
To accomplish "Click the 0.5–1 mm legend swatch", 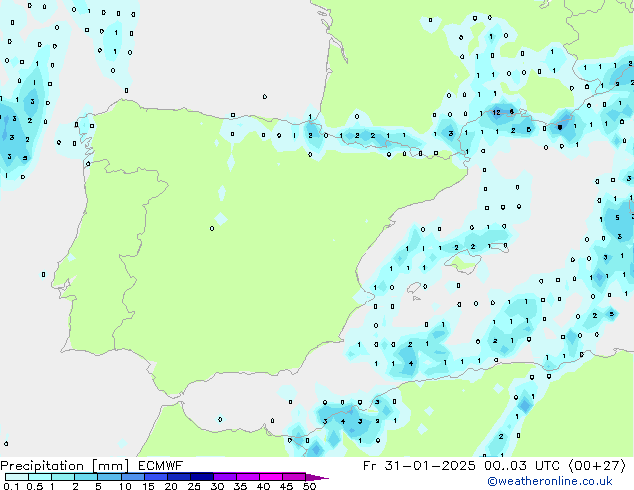I will (x=40, y=477).
